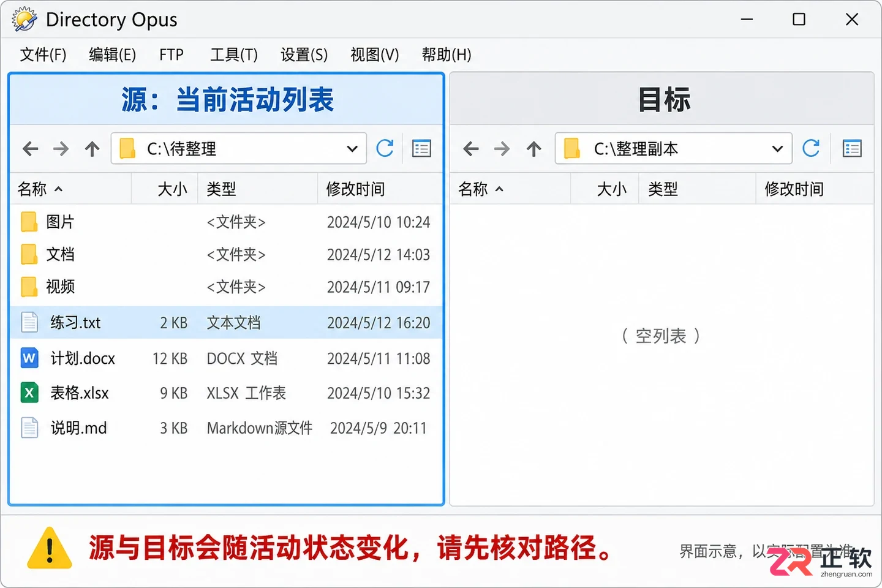Open the FTP menu
This screenshot has width=882, height=588.
171,55
